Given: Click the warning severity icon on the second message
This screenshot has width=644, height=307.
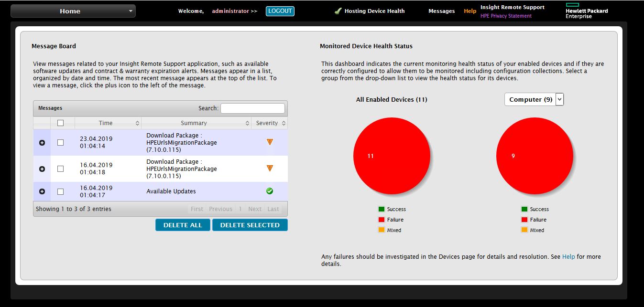Looking at the screenshot, I should pyautogui.click(x=270, y=168).
